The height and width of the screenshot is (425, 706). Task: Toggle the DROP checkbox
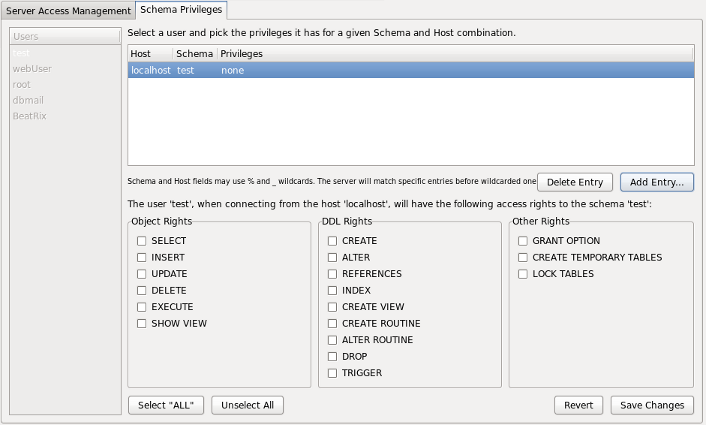[x=333, y=356]
